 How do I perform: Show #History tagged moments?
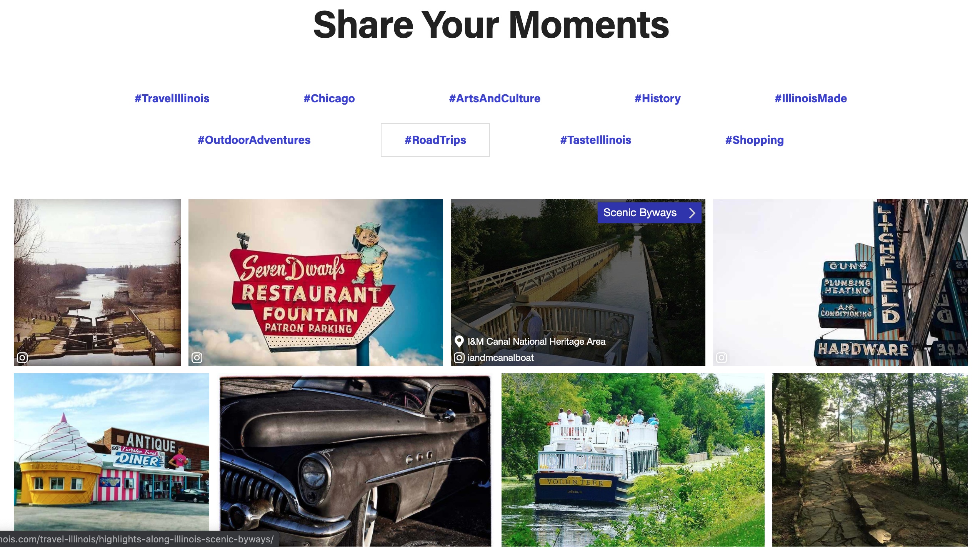click(658, 98)
